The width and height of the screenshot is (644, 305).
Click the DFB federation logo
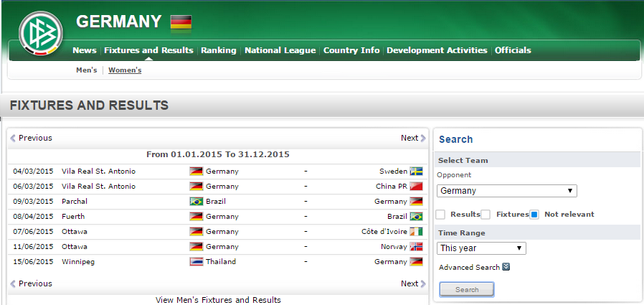coord(41,34)
